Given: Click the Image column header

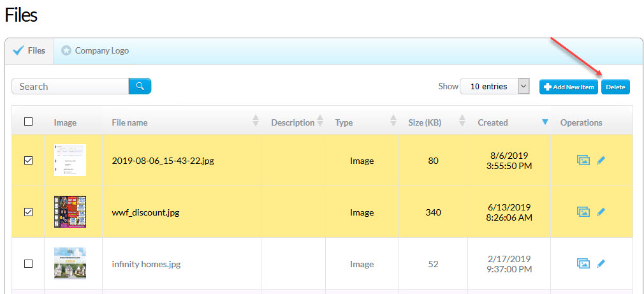Looking at the screenshot, I should 65,122.
